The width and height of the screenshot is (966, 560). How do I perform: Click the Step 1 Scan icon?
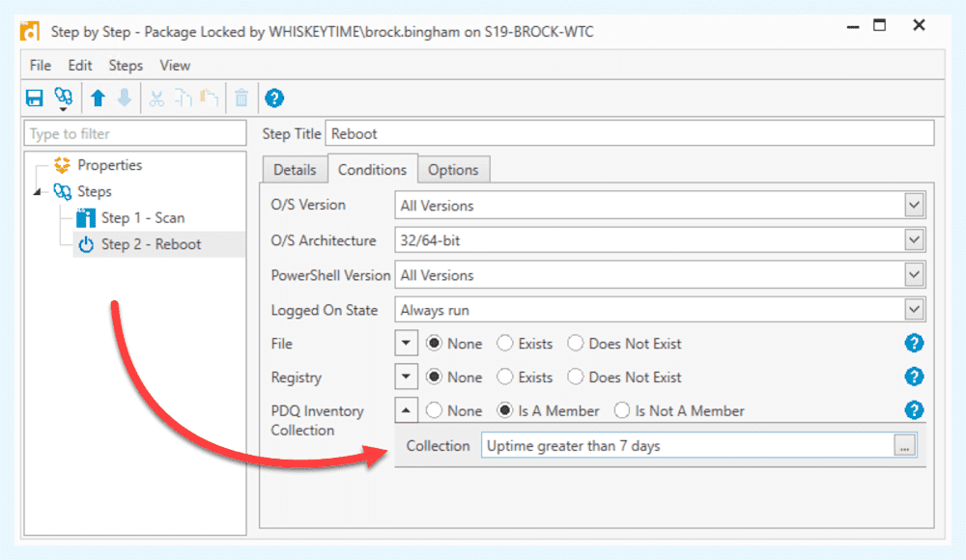pos(86,218)
